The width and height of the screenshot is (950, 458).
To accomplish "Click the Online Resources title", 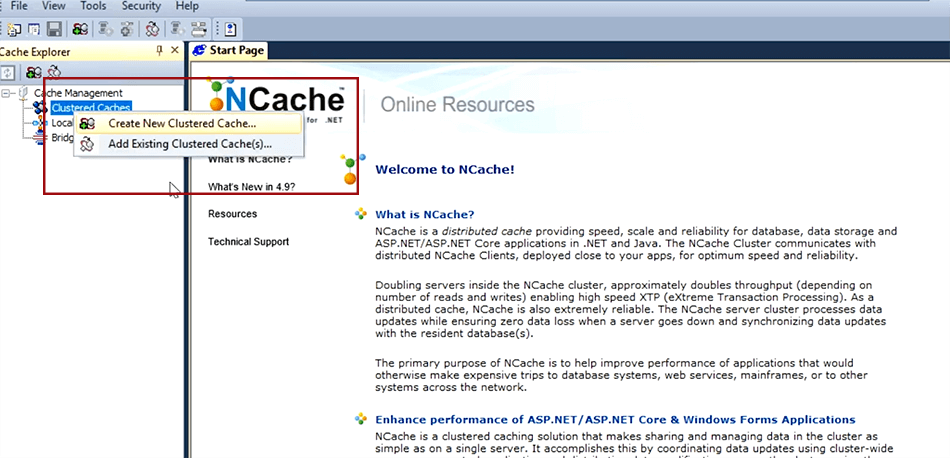I will point(457,104).
